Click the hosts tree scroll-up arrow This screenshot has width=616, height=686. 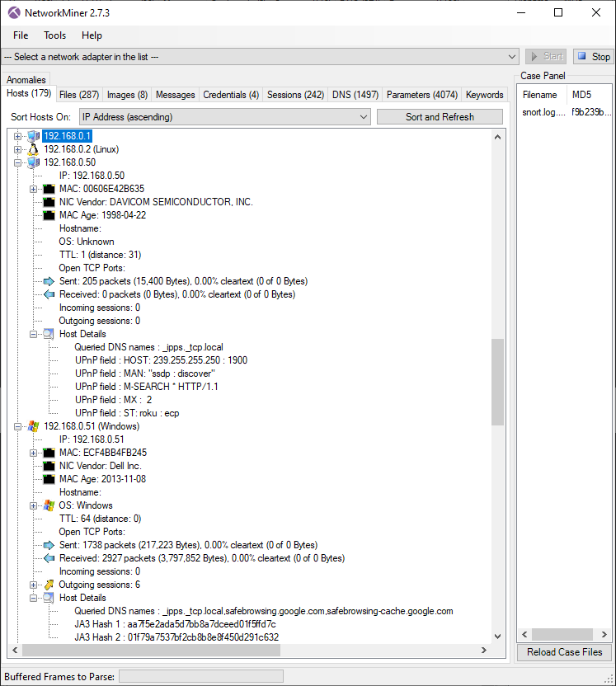[497, 137]
